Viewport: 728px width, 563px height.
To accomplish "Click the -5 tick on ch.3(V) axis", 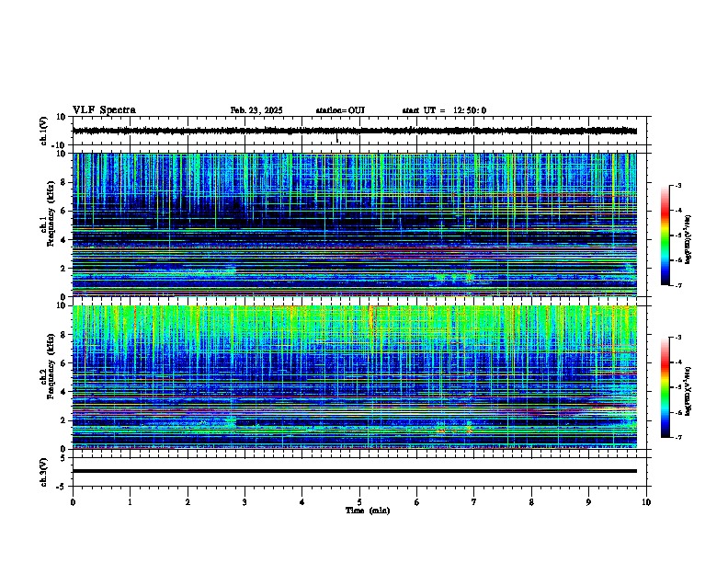I will [63, 487].
